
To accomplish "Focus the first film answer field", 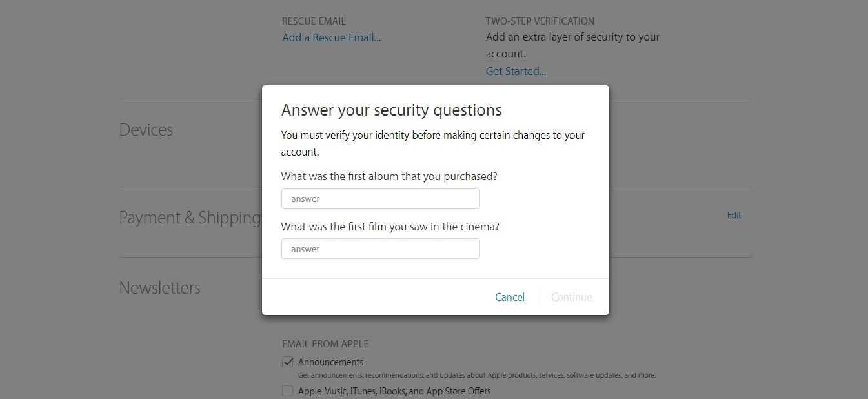I will (380, 249).
